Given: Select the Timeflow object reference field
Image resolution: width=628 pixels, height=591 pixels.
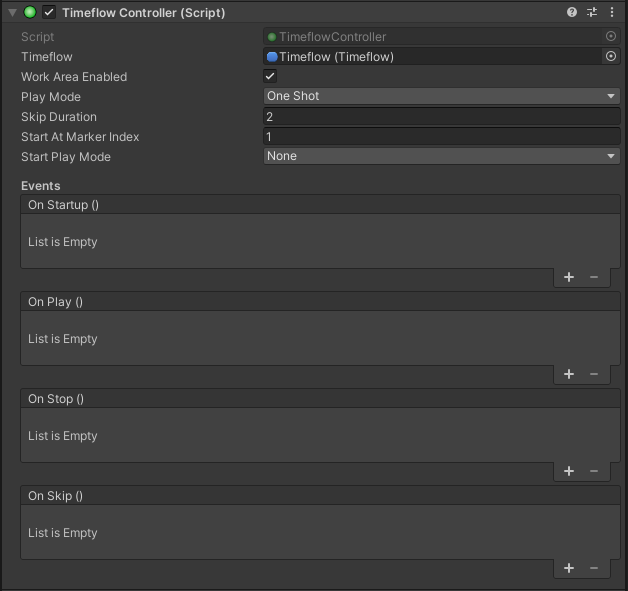Looking at the screenshot, I should pos(433,56).
